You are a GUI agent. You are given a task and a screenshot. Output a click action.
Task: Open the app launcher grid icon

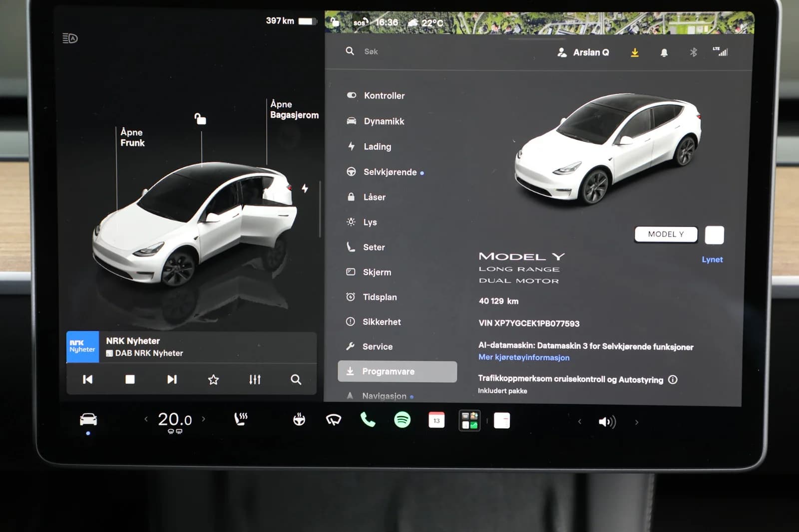[469, 420]
